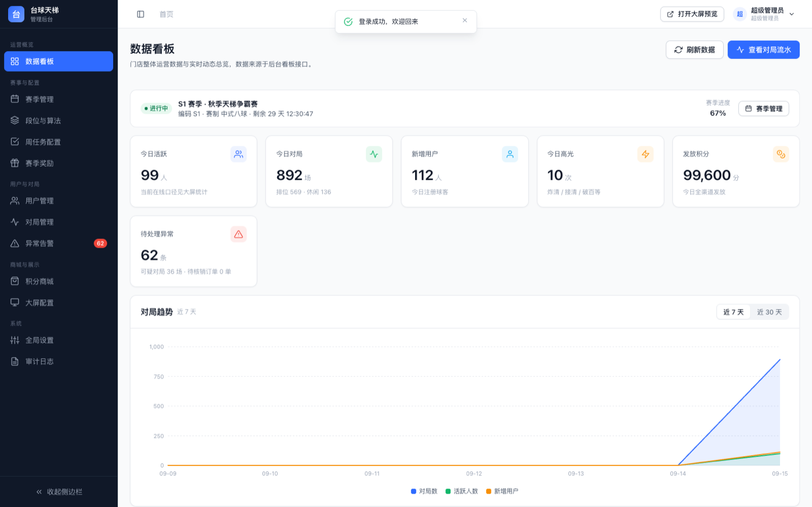Toggle 对局数 series in chart legend
812x507 pixels.
[424, 491]
